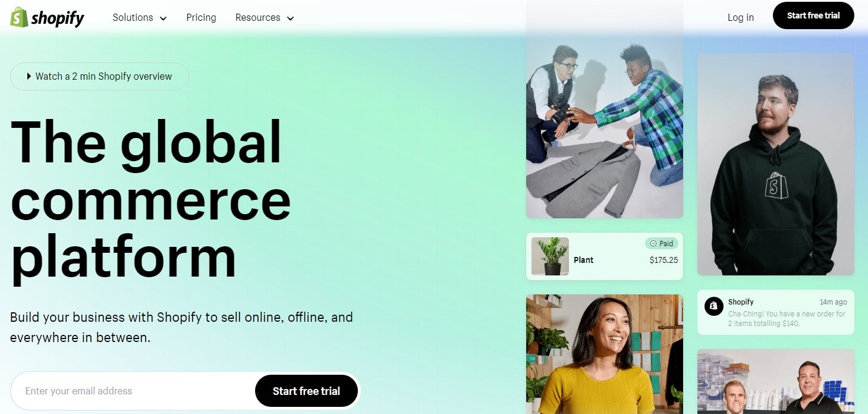Viewport: 868px width, 414px height.
Task: Open the photo of the man in the black hoodie
Action: point(776,164)
